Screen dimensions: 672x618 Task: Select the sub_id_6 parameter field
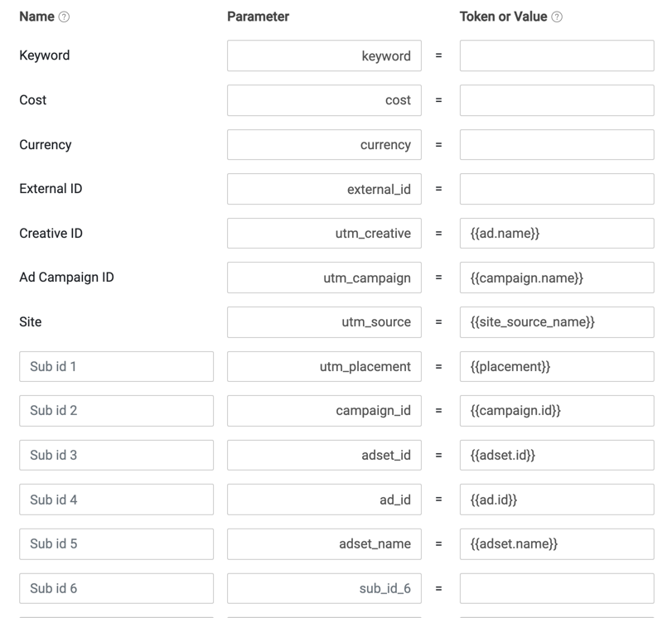click(x=324, y=588)
